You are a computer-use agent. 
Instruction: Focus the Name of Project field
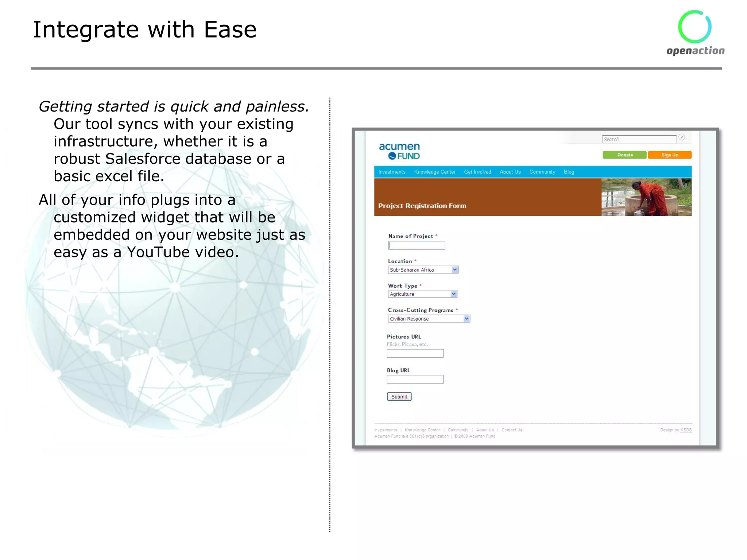pos(417,245)
